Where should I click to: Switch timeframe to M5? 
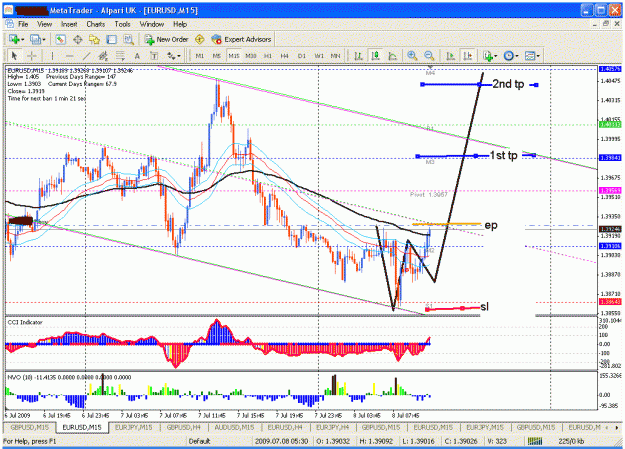216,56
